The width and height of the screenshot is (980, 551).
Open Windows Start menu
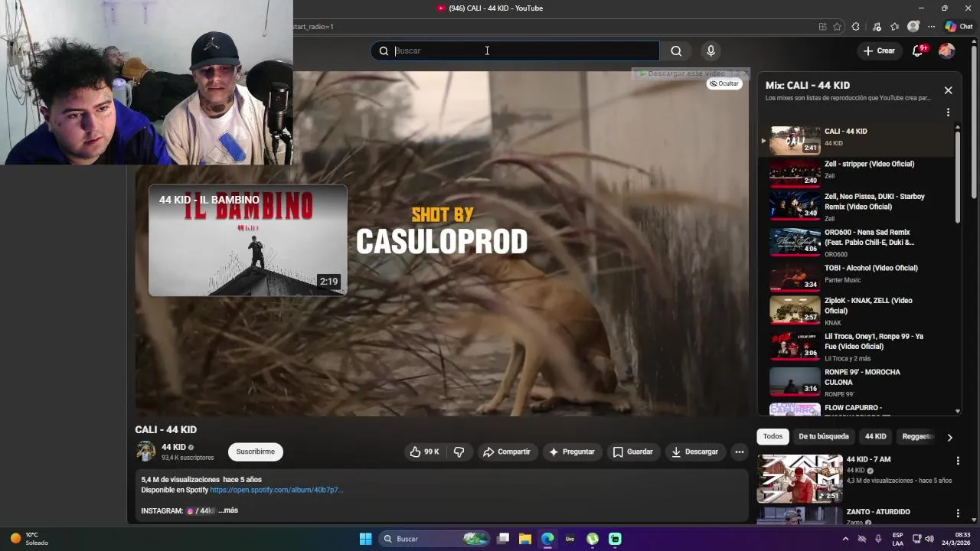coord(366,539)
